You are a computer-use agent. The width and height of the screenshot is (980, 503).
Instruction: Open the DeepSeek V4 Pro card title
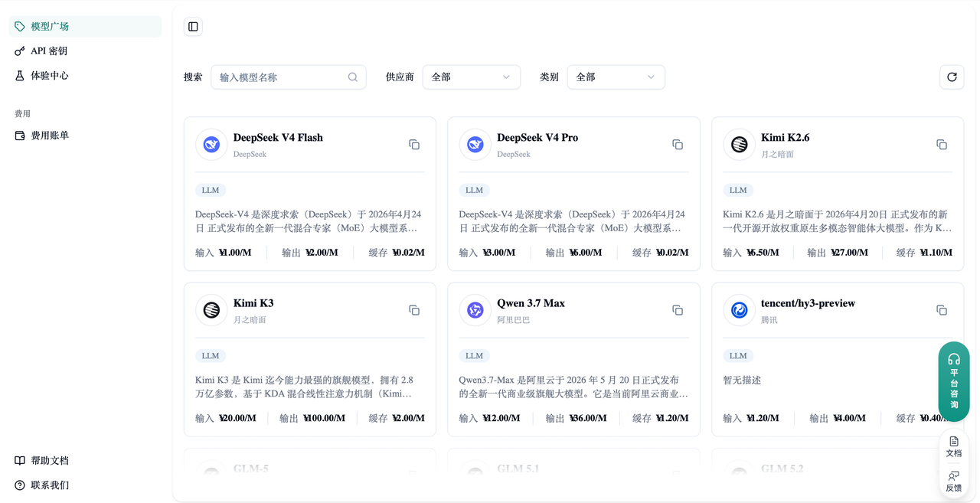pos(537,138)
